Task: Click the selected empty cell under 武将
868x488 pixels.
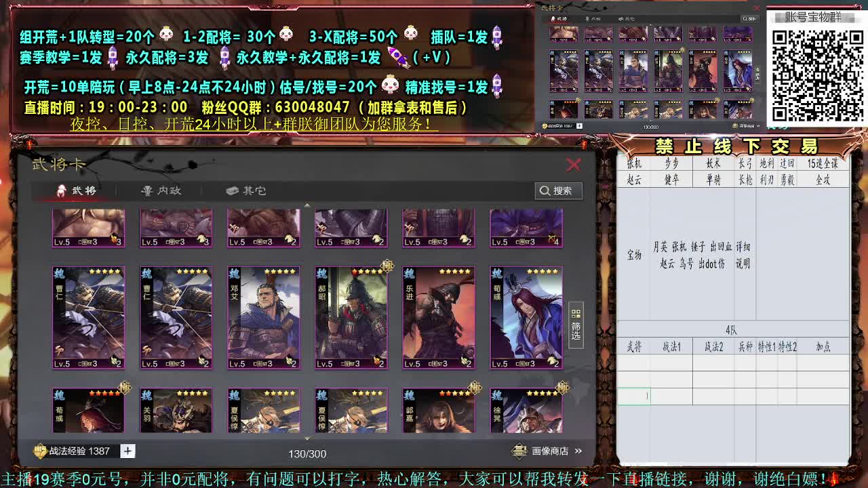Action: [634, 396]
